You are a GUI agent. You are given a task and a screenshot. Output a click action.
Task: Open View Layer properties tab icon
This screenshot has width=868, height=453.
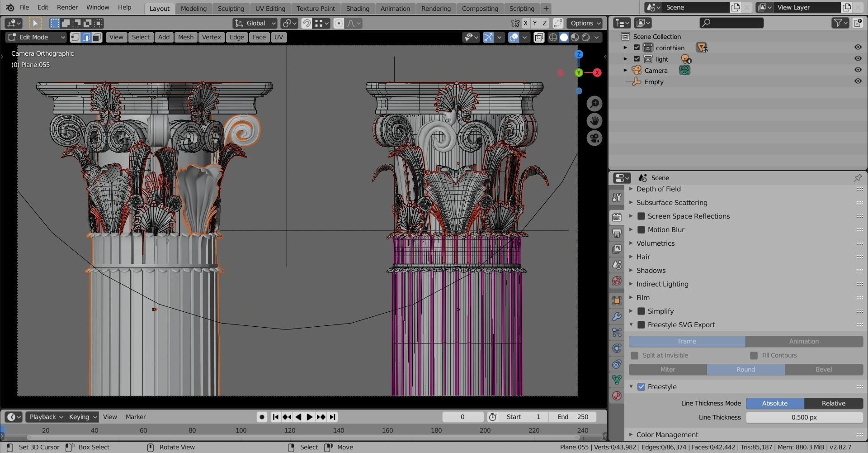point(617,248)
